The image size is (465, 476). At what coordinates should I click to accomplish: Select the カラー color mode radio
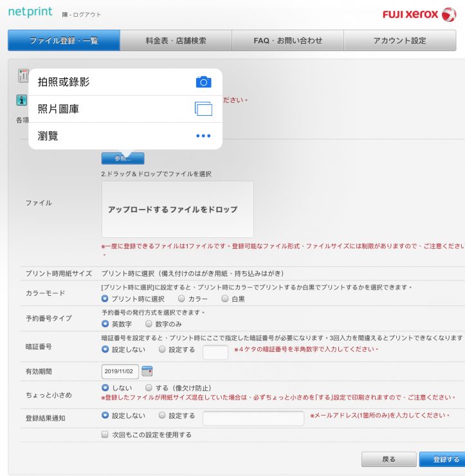pyautogui.click(x=181, y=299)
